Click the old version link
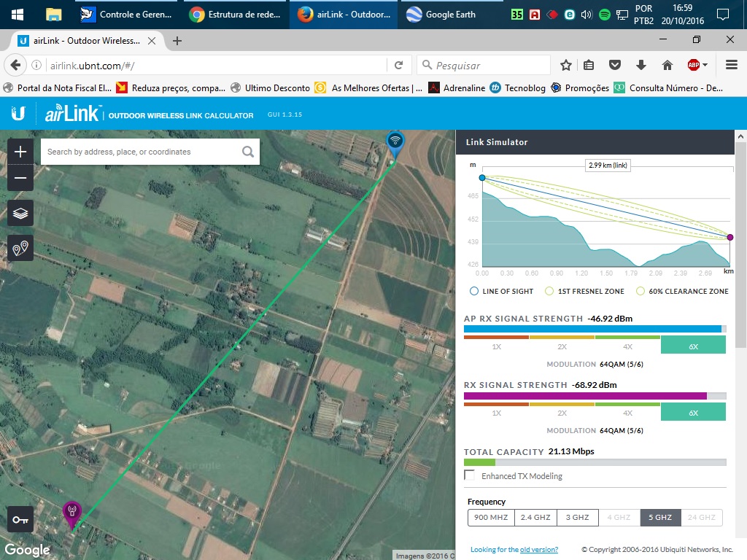 pos(538,550)
